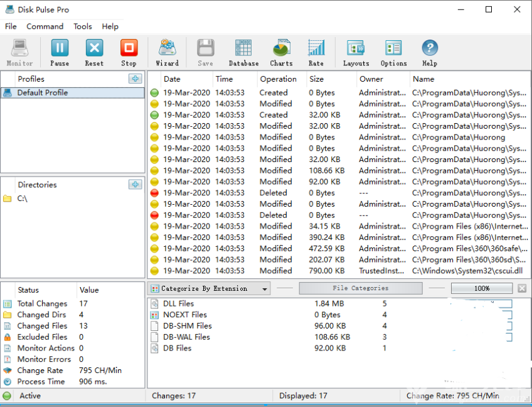Click the Changed Files status row
Viewport: 532px width, 407px height.
(73, 326)
